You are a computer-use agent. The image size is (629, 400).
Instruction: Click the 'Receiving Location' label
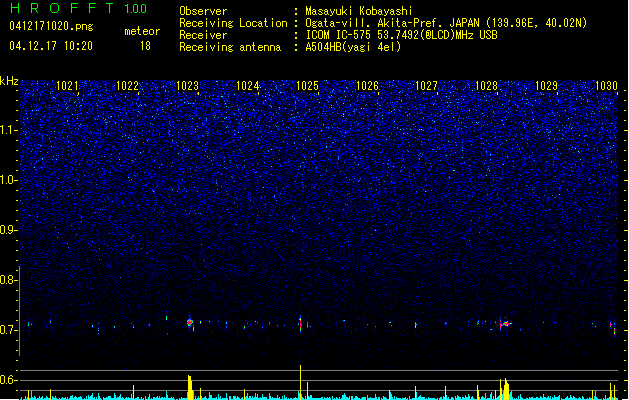pos(233,23)
